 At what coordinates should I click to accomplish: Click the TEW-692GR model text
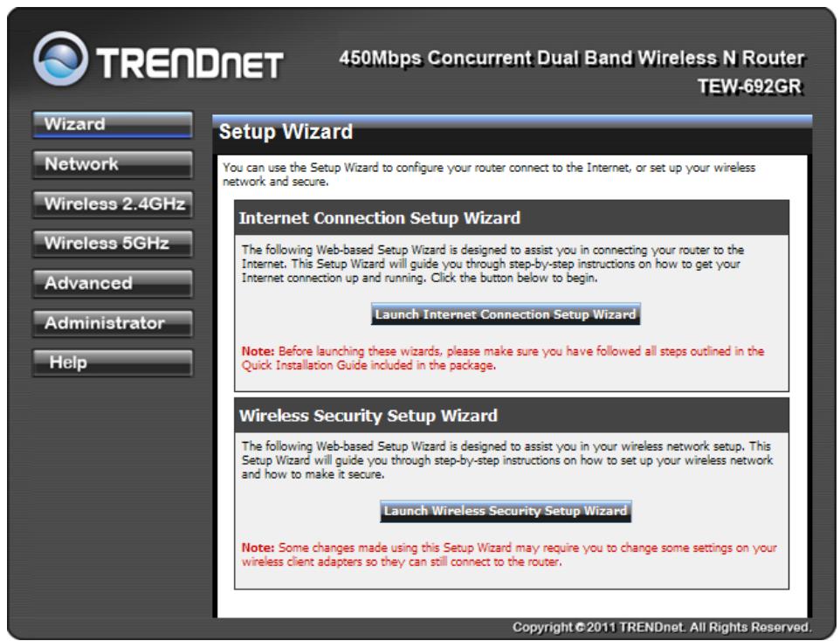pos(749,86)
